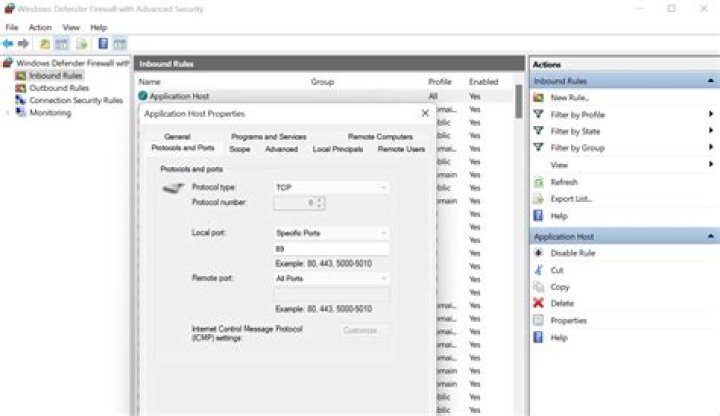Click the Show/Hide Action Pane toolbar icon

pos(120,44)
